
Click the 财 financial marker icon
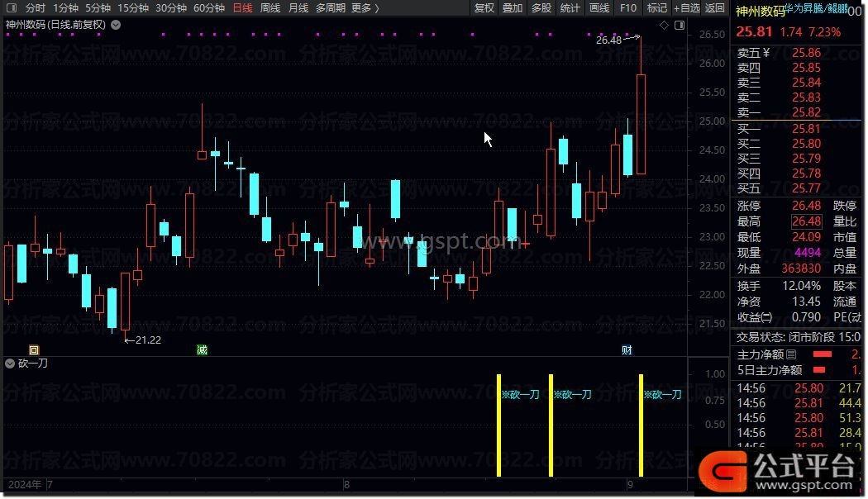click(627, 349)
